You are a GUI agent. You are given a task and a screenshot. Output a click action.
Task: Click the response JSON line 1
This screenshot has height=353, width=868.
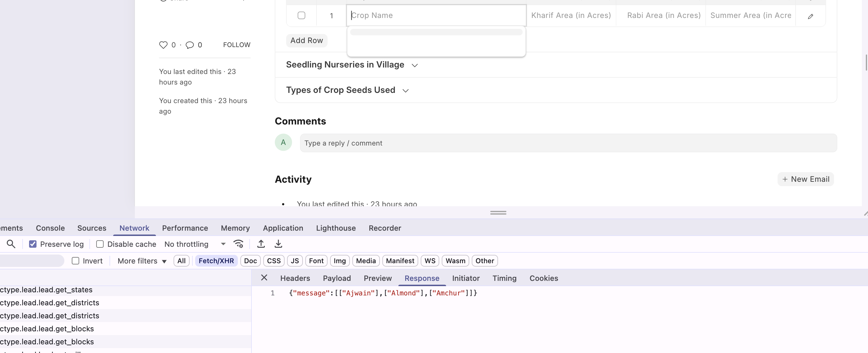(x=383, y=293)
